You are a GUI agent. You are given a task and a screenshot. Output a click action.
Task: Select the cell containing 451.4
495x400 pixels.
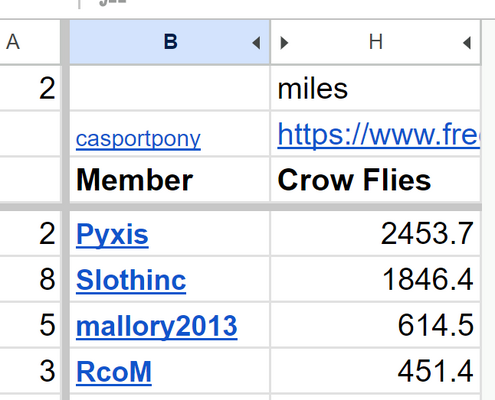tap(376, 371)
